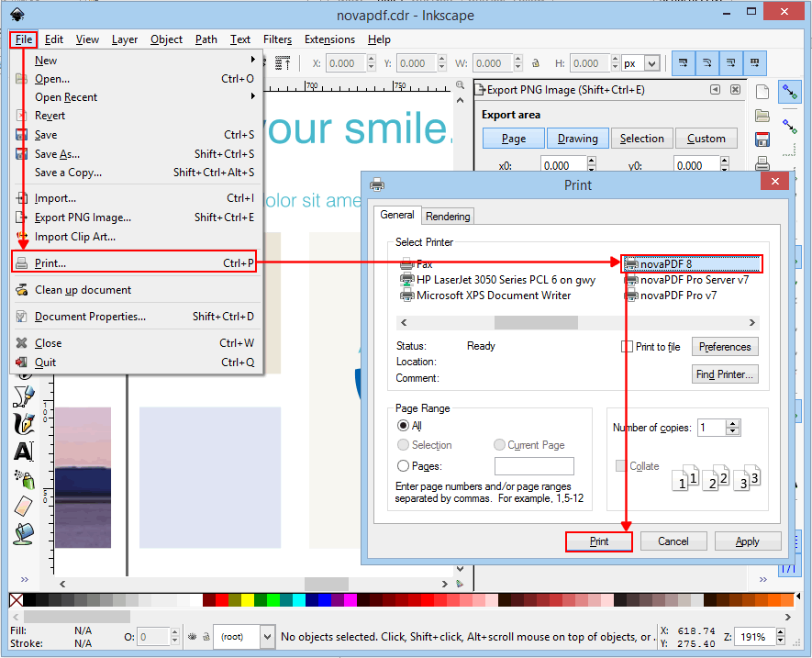Expand the hidden right toolbar items chevron

pos(762,579)
